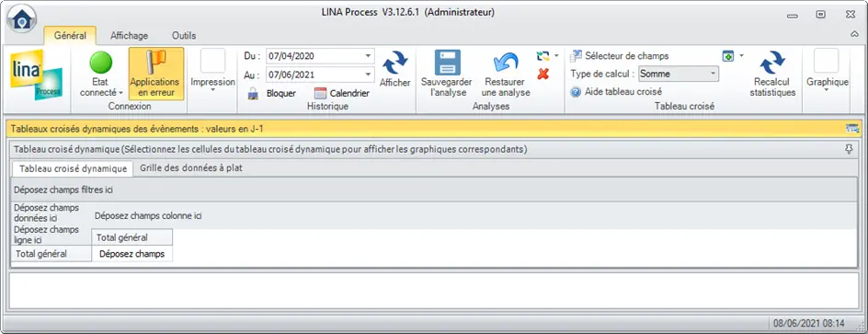Click the lina Process logo
This screenshot has height=334, width=868.
pyautogui.click(x=37, y=75)
